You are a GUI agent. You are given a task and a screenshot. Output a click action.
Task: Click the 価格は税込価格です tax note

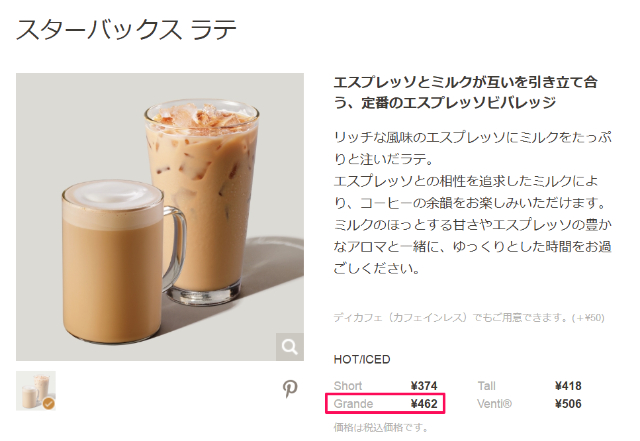click(380, 428)
